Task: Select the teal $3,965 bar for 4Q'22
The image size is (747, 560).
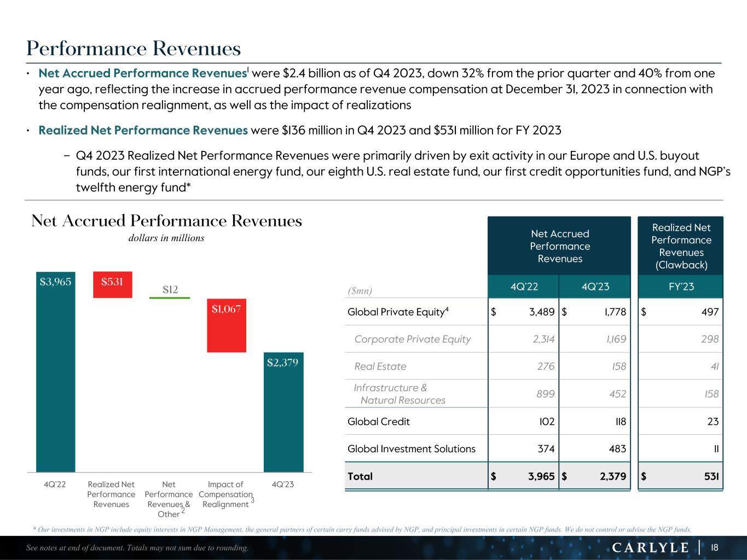Action: click(55, 372)
